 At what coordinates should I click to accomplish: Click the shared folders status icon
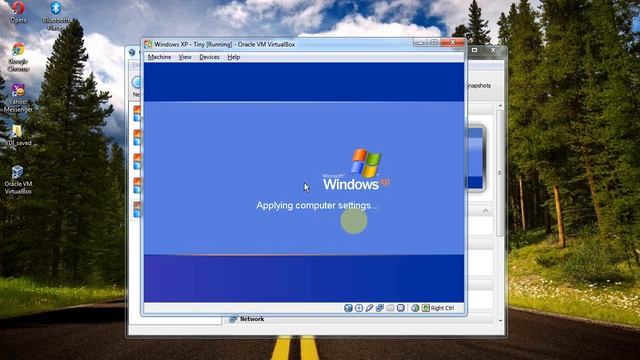(390, 308)
